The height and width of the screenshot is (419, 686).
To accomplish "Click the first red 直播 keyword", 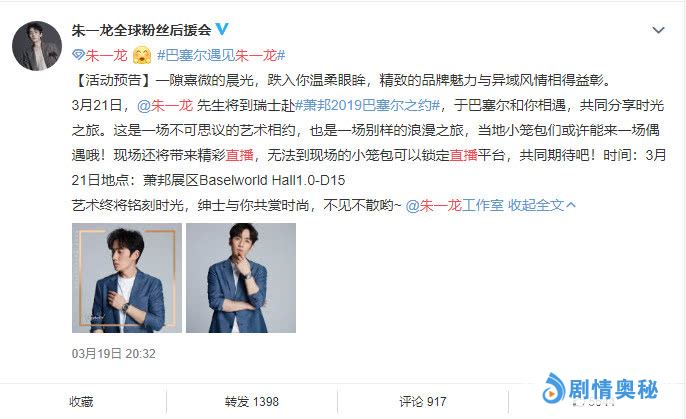I will point(239,155).
